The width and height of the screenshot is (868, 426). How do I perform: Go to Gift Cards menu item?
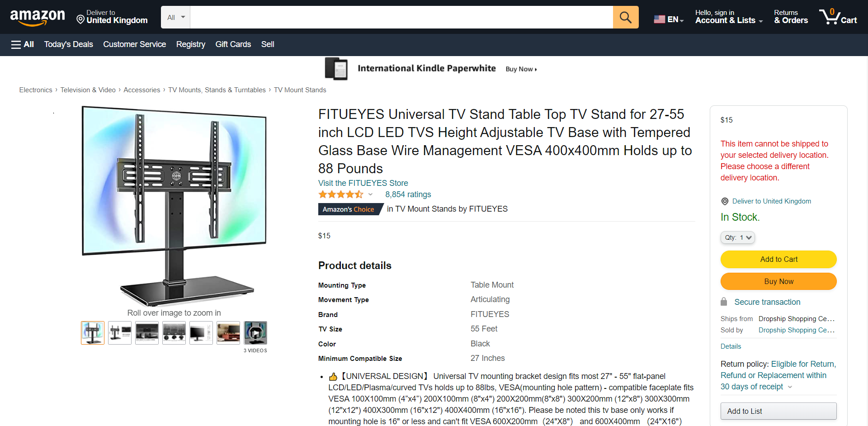[x=233, y=44]
